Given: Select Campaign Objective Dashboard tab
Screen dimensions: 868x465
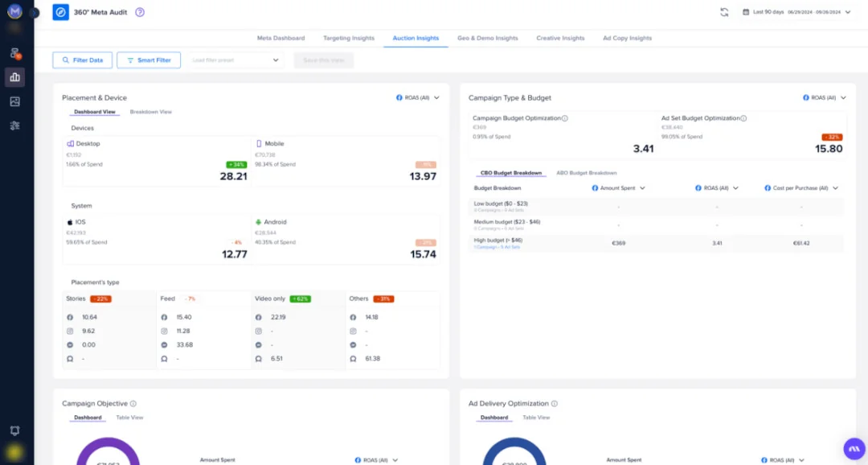Looking at the screenshot, I should (88, 418).
